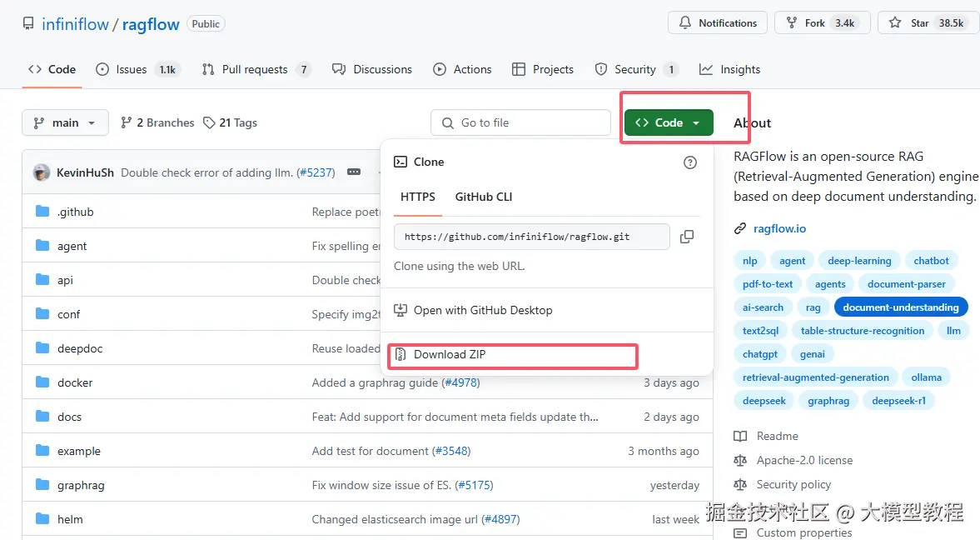This screenshot has width=980, height=540.
Task: Open the main branch dropdown
Action: click(x=65, y=122)
